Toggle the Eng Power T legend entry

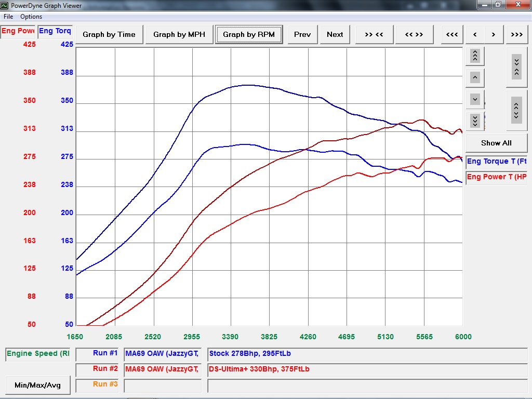coord(496,177)
